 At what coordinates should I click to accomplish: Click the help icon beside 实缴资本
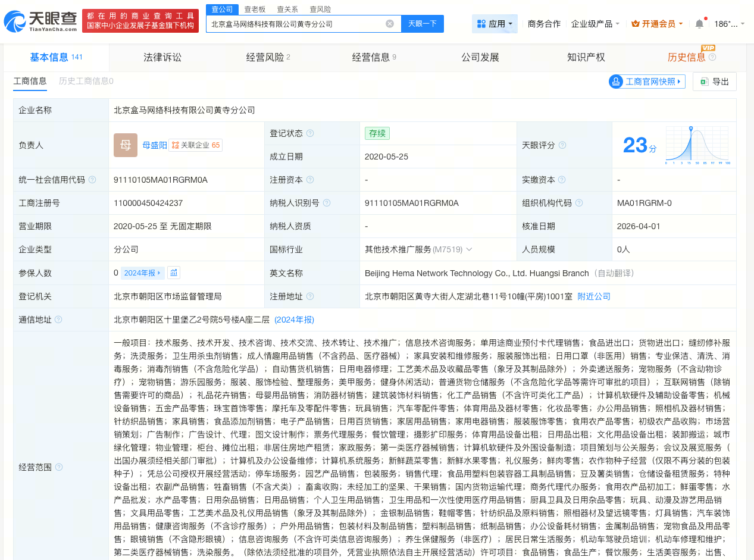562,180
